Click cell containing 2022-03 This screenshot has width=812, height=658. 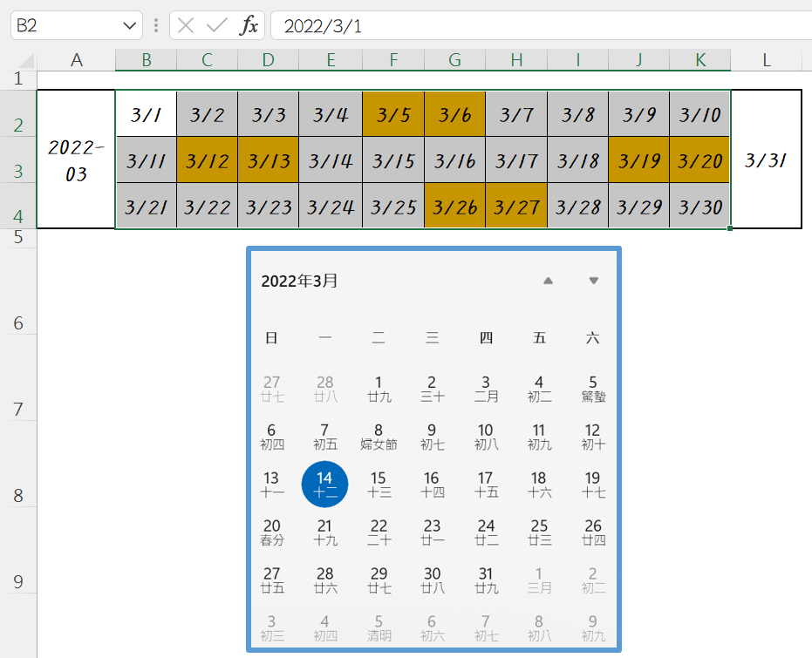tap(76, 159)
